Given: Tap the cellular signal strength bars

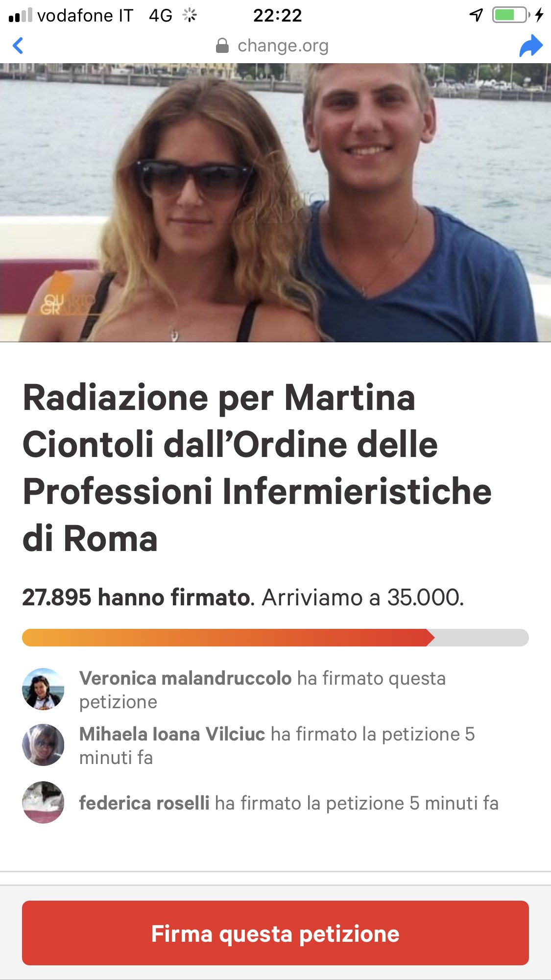Looking at the screenshot, I should coord(21,15).
